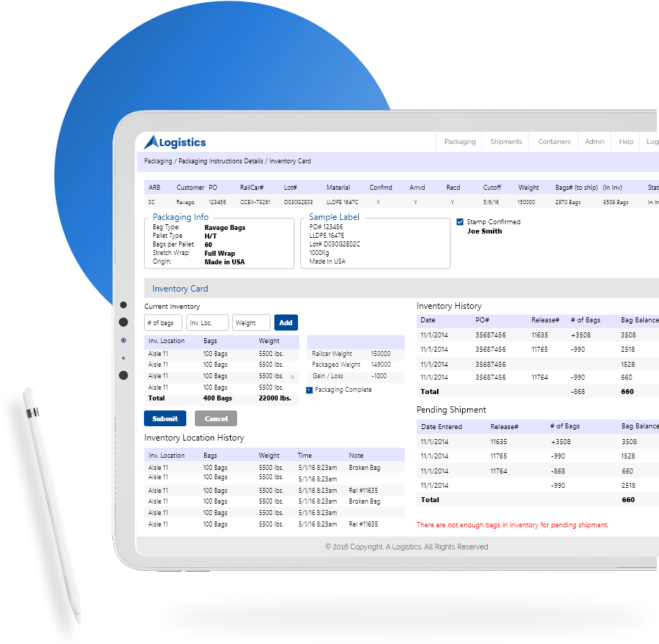The width and height of the screenshot is (659, 644).
Task: Click total 400 Bags in Current Inventory
Action: (217, 398)
